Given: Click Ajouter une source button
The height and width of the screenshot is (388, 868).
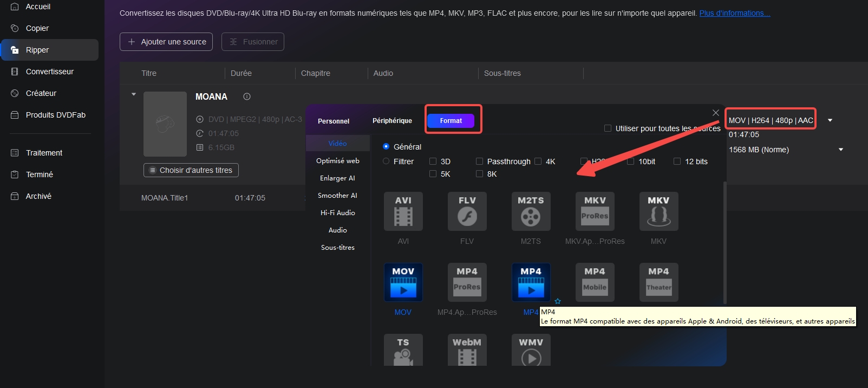Looking at the screenshot, I should 166,42.
